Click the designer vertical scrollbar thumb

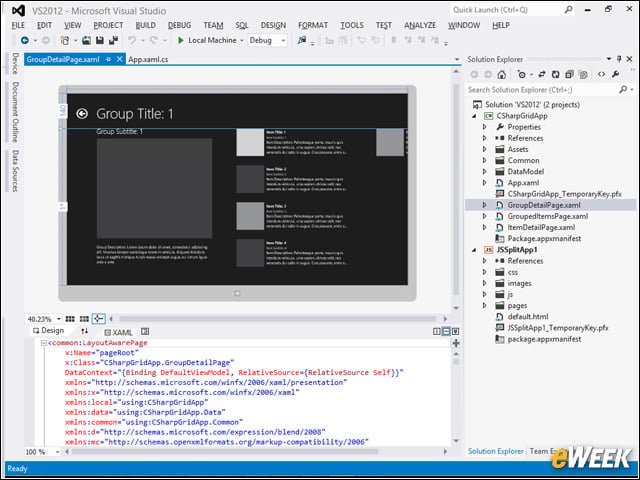click(x=456, y=190)
